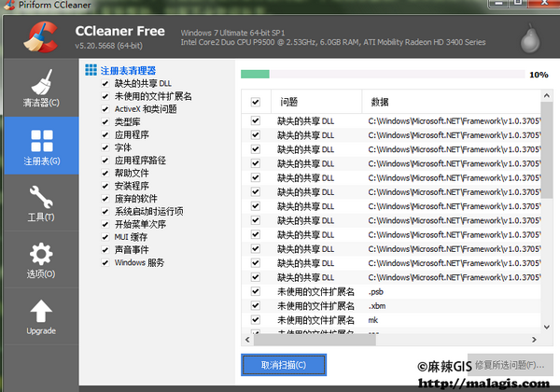Uncheck 缺失的共享 DLL in the left list
The image size is (560, 392).
105,84
